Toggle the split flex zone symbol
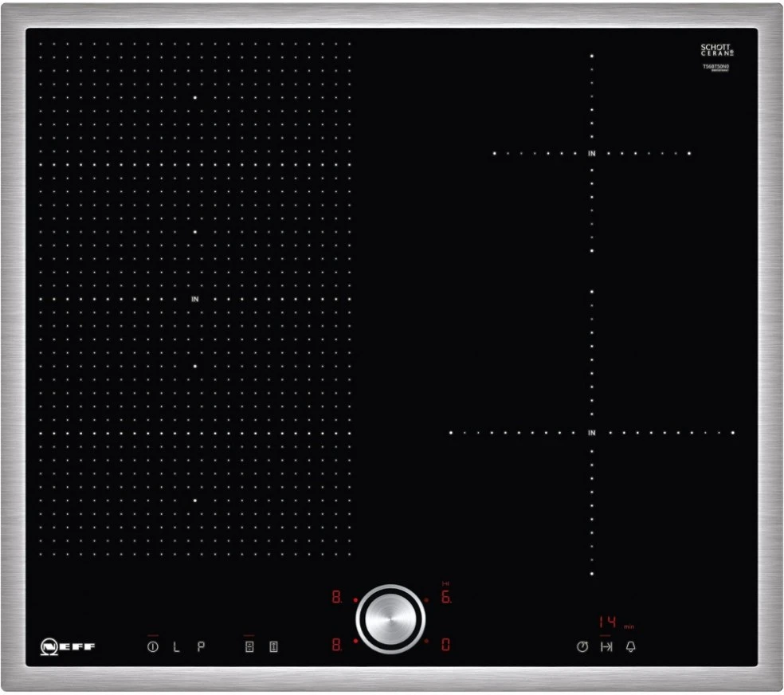The width and height of the screenshot is (784, 695). pyautogui.click(x=249, y=646)
